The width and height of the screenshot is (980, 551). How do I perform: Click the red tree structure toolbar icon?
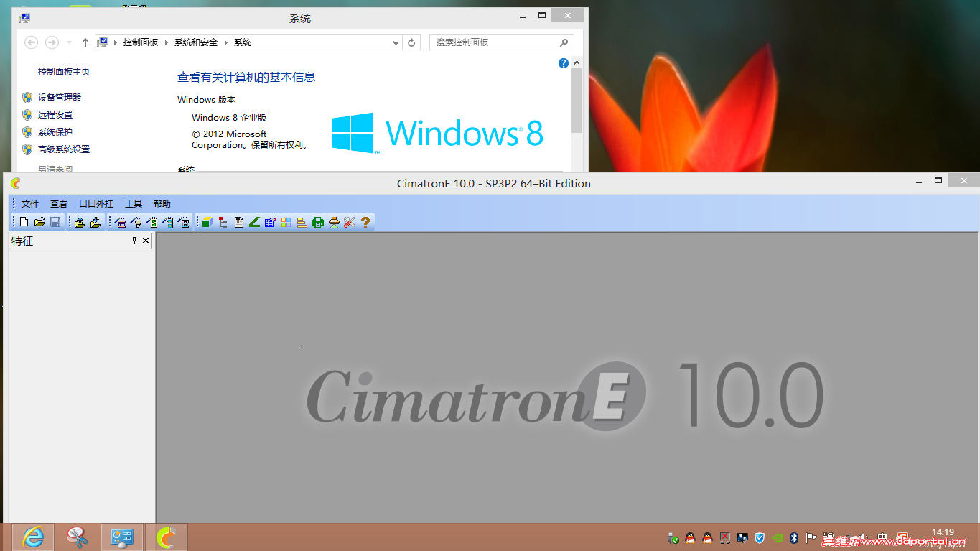point(223,223)
